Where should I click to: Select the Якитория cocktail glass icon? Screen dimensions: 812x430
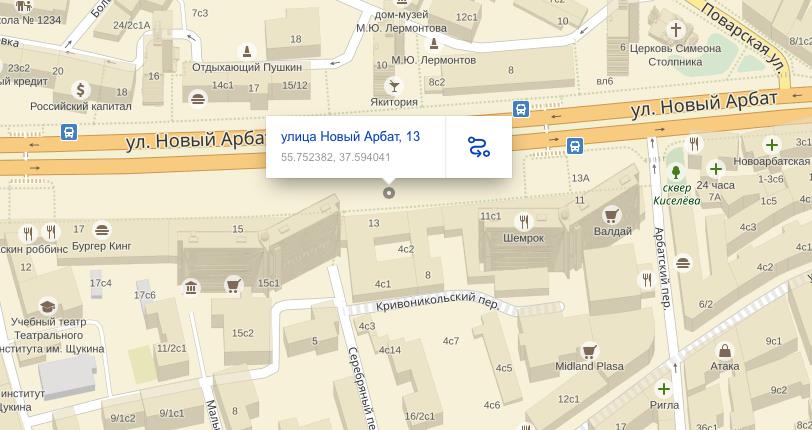click(x=394, y=85)
